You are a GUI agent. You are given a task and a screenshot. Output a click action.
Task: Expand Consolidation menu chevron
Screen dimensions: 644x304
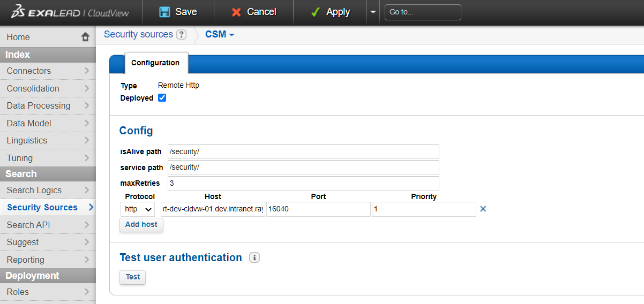pos(87,88)
